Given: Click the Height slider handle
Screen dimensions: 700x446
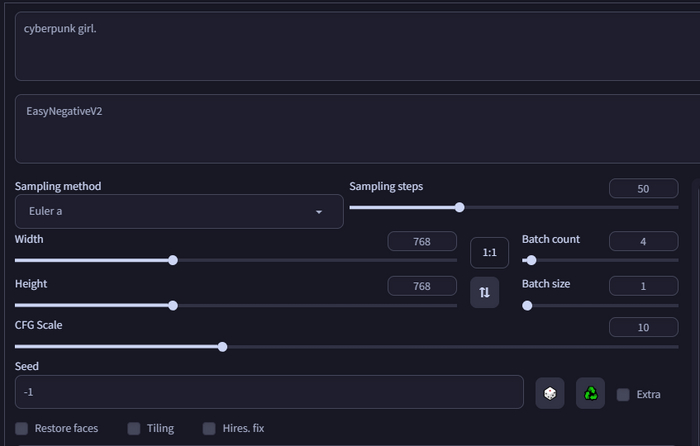Looking at the screenshot, I should [173, 305].
